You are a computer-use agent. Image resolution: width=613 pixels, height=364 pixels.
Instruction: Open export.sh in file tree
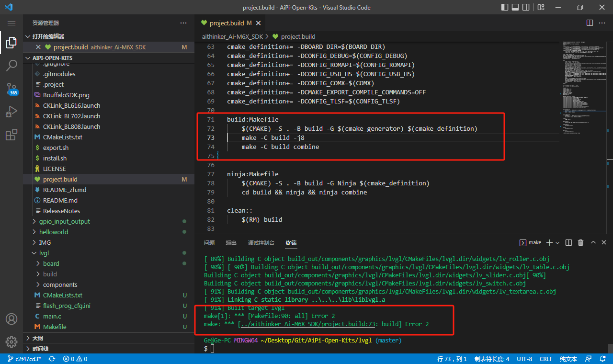(x=109, y=148)
